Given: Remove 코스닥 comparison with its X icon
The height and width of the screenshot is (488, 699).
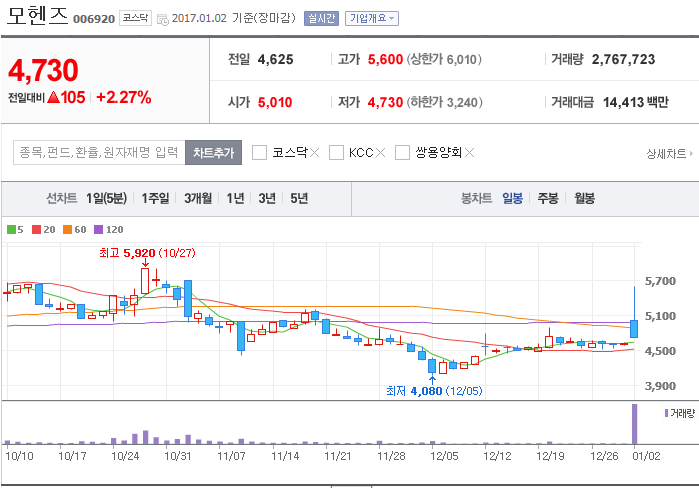Looking at the screenshot, I should 314,153.
